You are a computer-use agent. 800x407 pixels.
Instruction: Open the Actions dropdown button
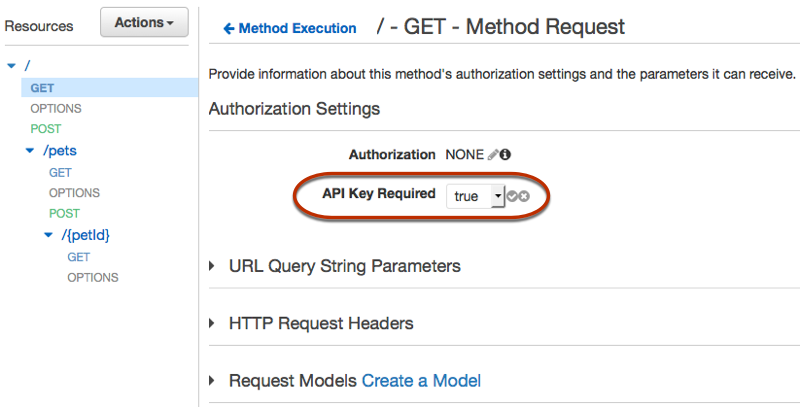[144, 22]
